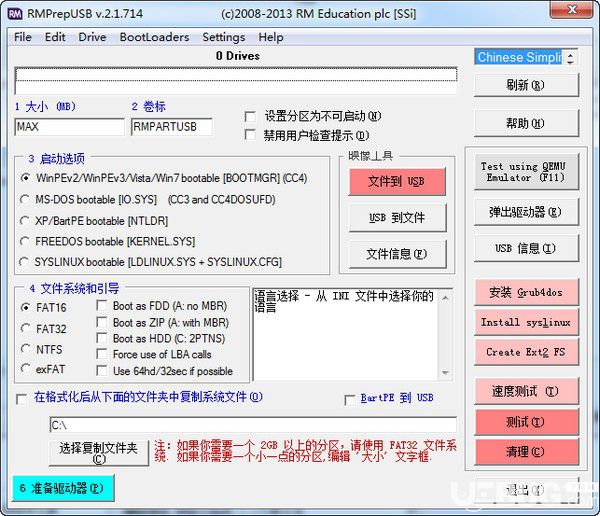Click the 文件信息 (F) button

click(397, 254)
